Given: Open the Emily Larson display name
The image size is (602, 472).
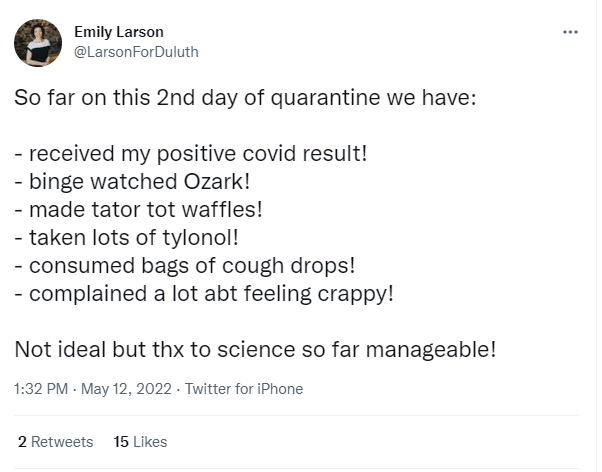Looking at the screenshot, I should pos(117,32).
